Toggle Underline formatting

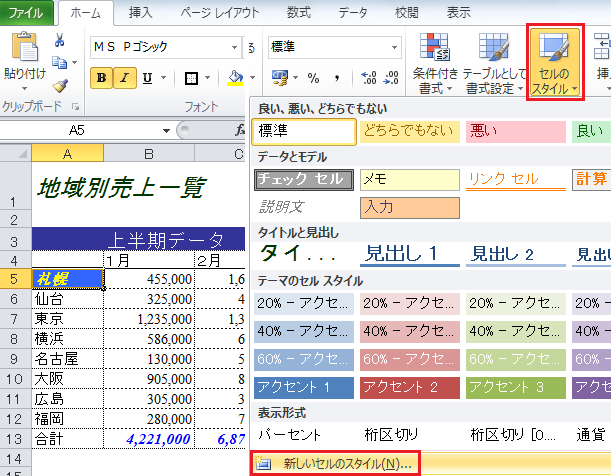pos(148,78)
